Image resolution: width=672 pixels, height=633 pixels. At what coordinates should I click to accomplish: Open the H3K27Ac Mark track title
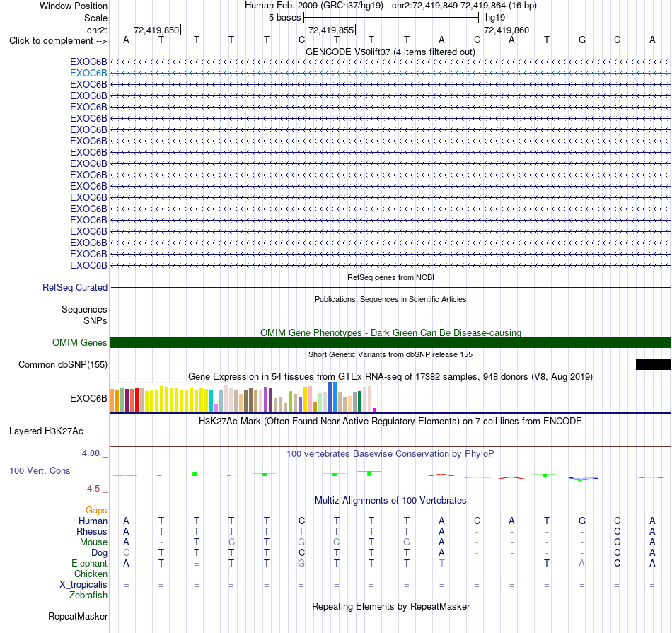(x=390, y=422)
